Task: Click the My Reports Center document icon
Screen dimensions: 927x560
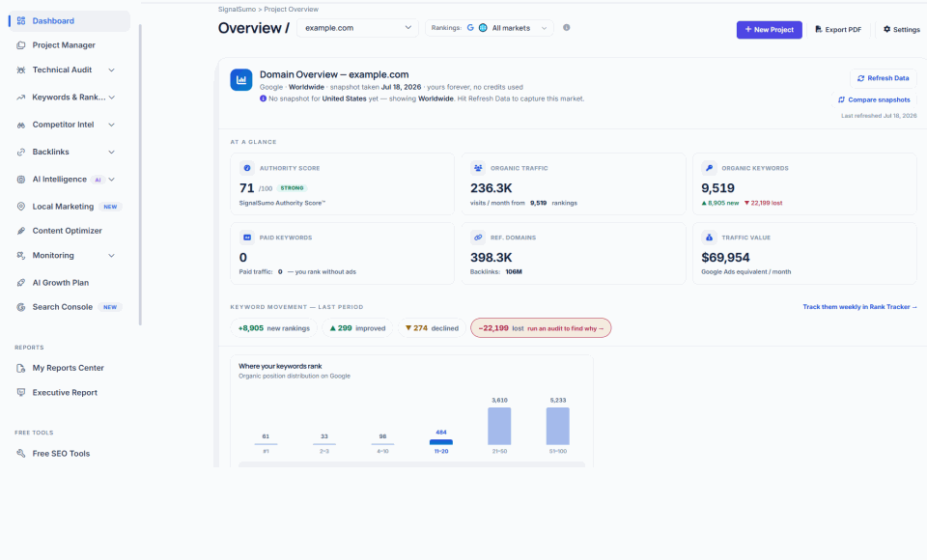Action: click(x=21, y=368)
